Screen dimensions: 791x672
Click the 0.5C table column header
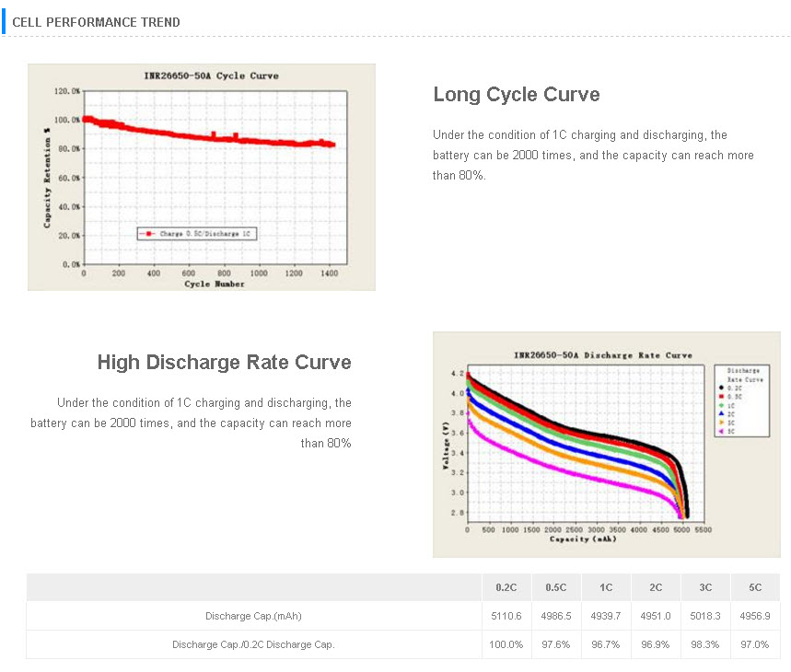556,587
